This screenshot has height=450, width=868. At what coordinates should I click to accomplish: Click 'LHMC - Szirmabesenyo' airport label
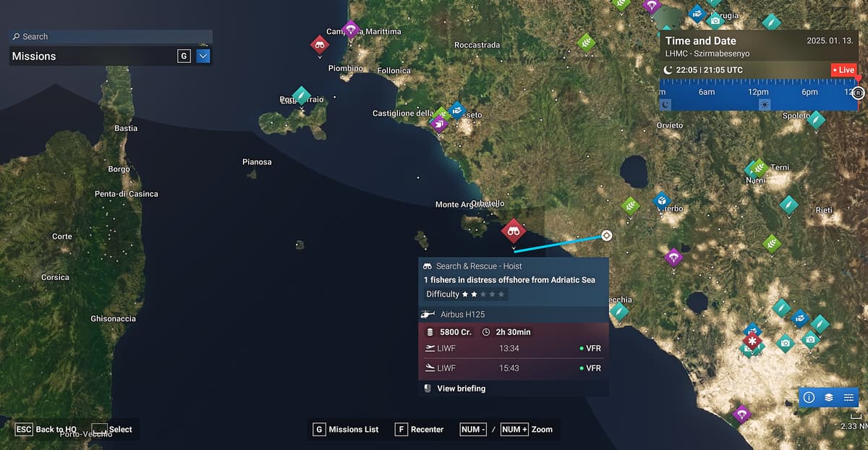pyautogui.click(x=707, y=54)
